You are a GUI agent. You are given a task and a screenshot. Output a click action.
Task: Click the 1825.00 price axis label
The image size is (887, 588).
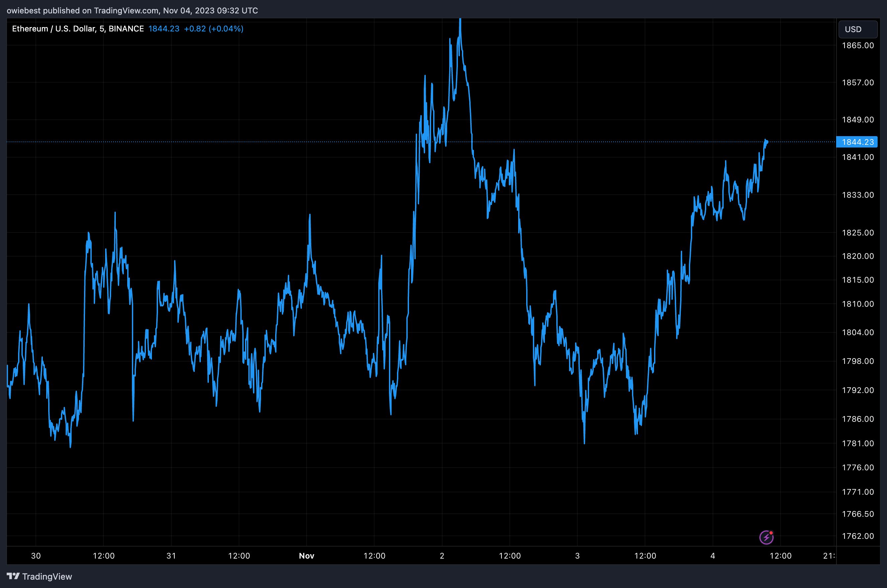point(858,233)
